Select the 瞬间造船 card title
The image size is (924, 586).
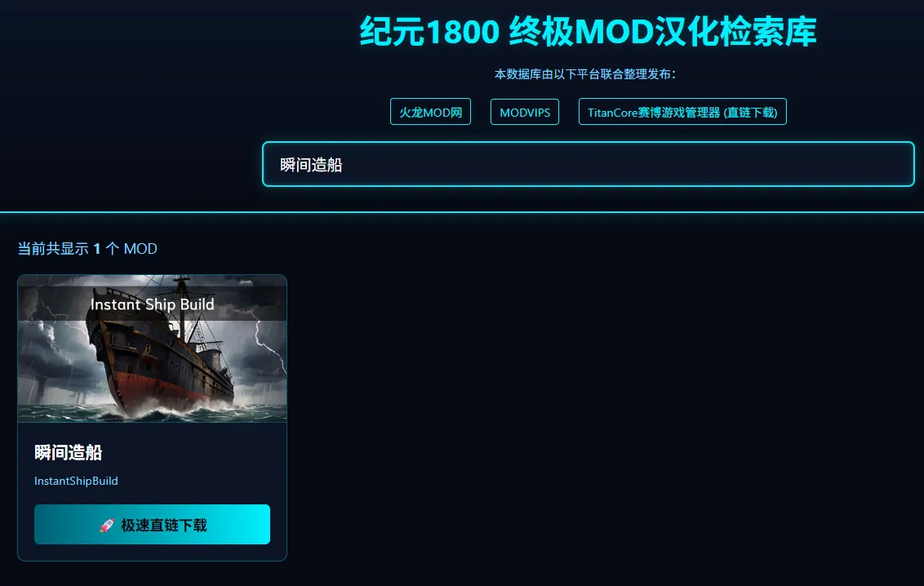click(69, 452)
